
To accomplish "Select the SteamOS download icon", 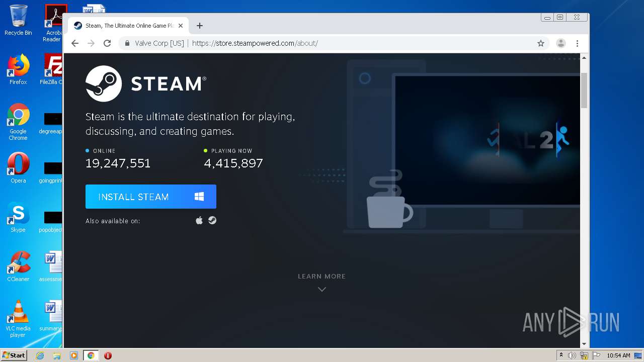I will [x=212, y=220].
